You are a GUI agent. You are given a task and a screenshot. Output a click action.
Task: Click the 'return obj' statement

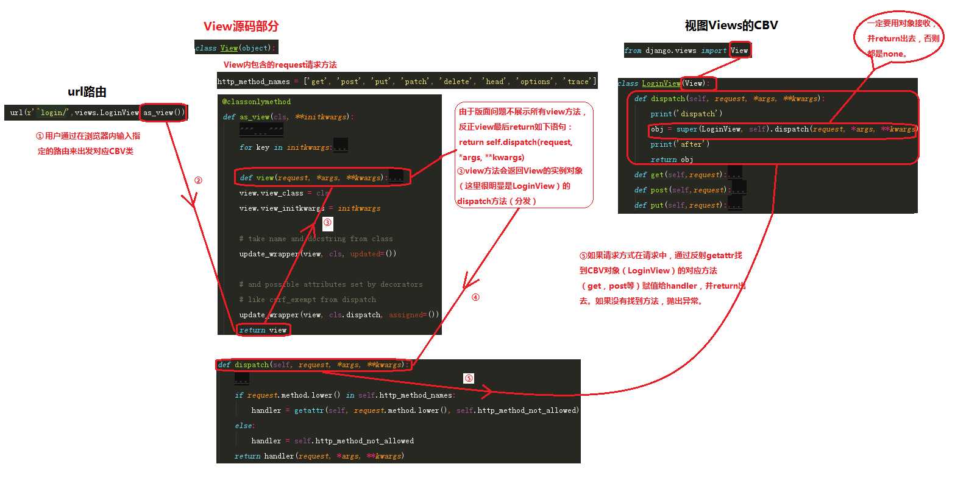(672, 160)
